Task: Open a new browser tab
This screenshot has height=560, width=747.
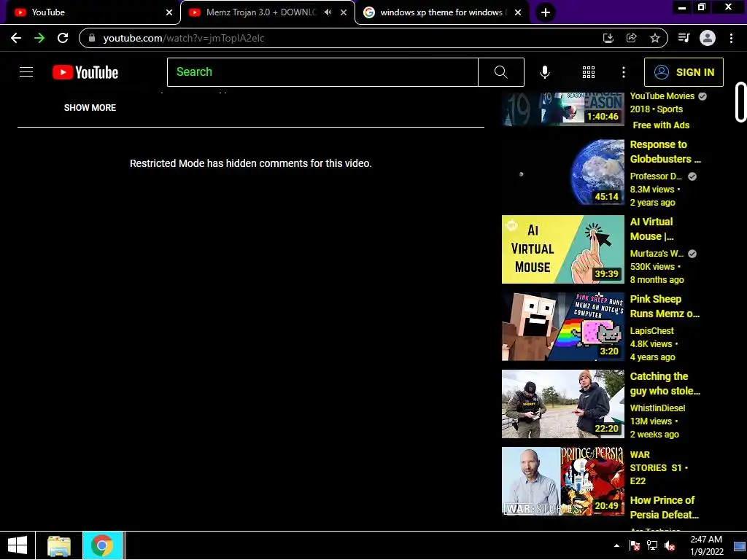Action: click(546, 12)
